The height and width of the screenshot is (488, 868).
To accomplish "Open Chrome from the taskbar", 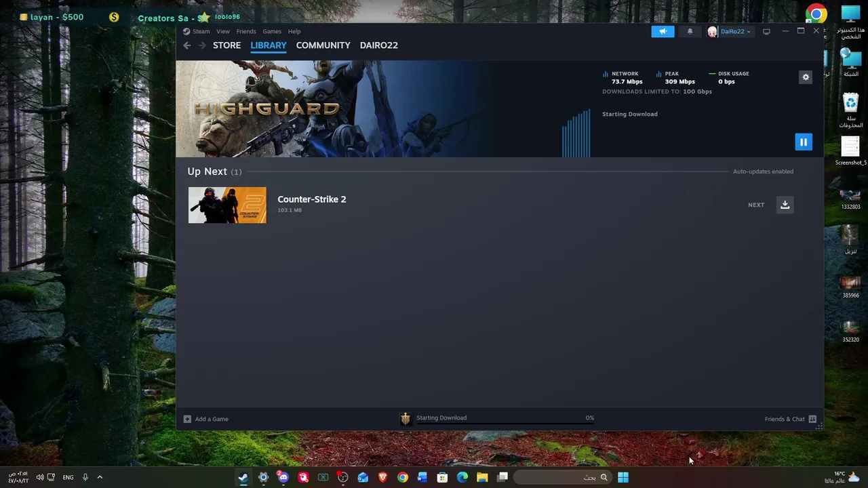I will pos(403,477).
